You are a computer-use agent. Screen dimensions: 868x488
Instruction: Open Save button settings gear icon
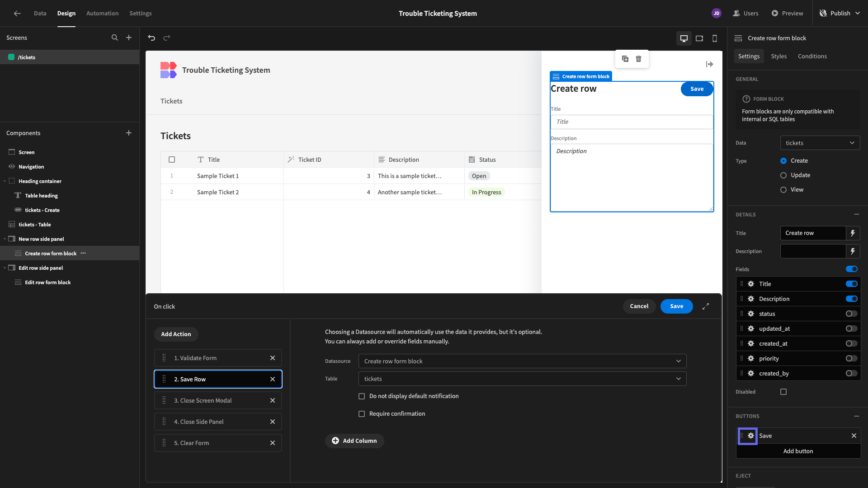(x=751, y=436)
